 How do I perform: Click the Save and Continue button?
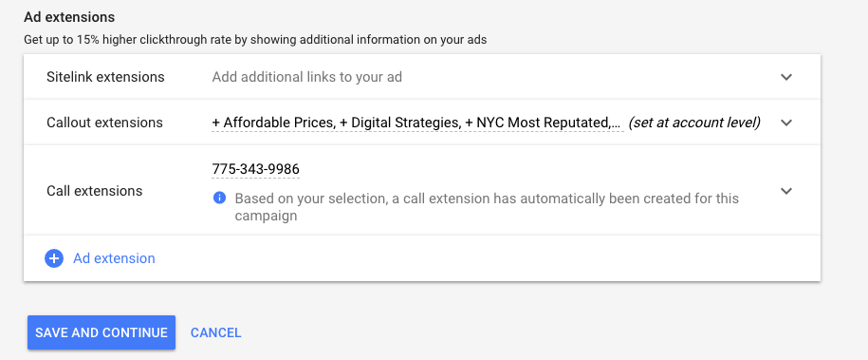click(x=102, y=332)
